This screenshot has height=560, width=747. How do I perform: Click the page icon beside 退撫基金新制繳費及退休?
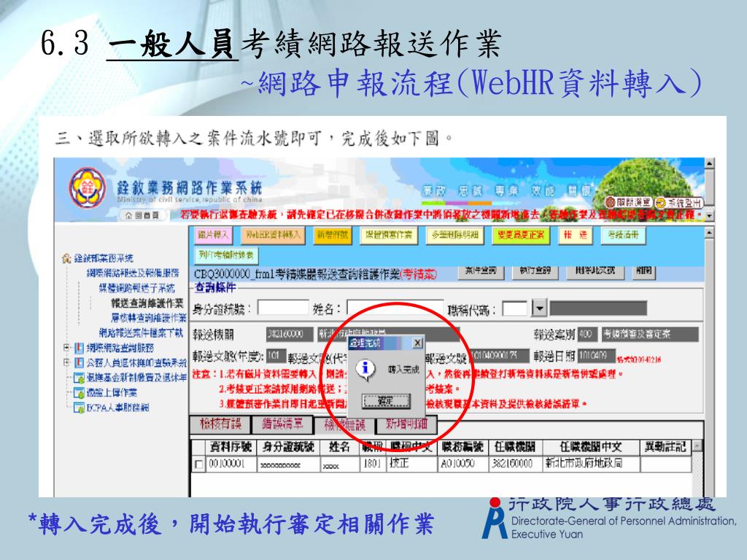click(x=79, y=378)
